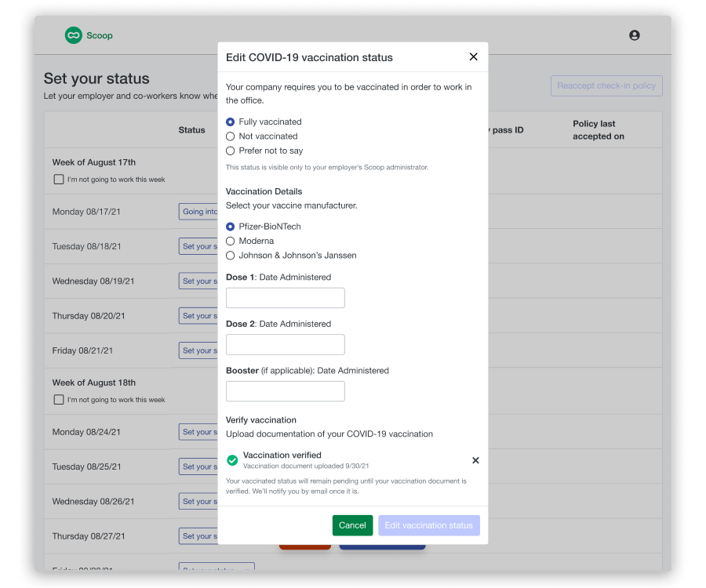Click the Scoop logo icon

[x=74, y=35]
